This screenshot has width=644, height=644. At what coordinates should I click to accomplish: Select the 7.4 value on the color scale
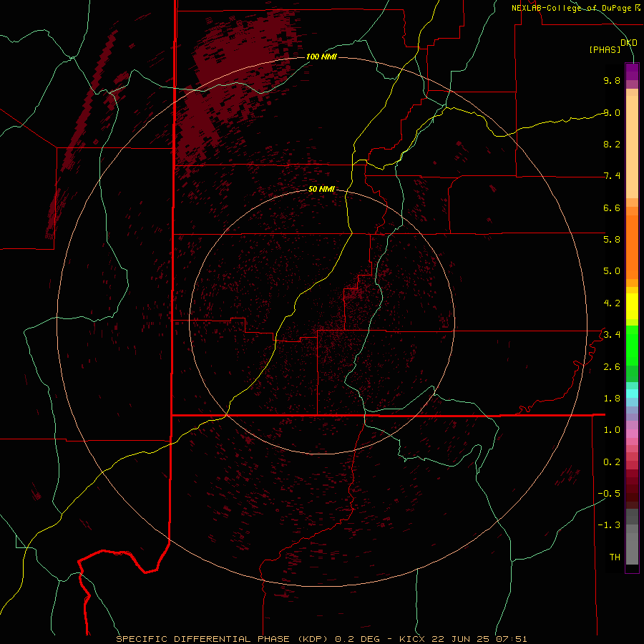612,176
